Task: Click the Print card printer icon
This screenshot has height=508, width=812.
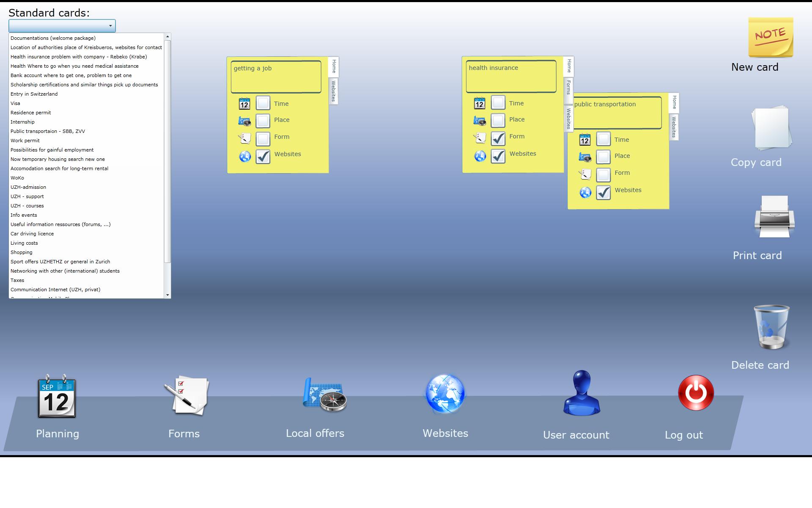Action: [774, 217]
